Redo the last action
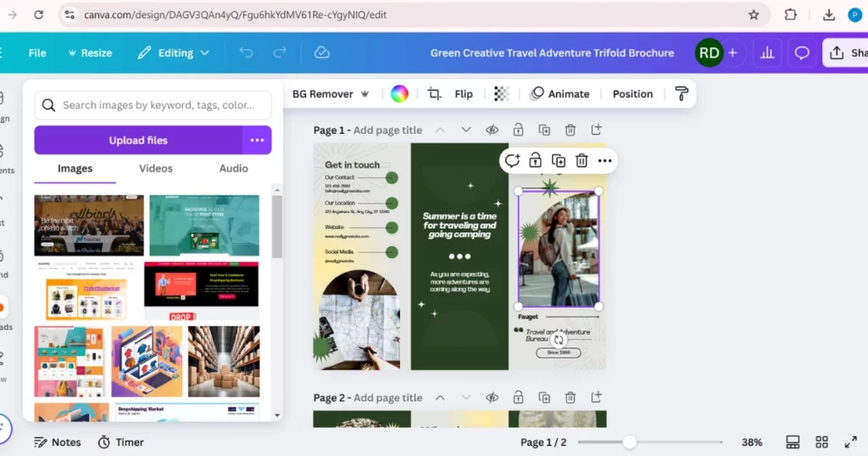The width and height of the screenshot is (868, 456). (x=280, y=53)
